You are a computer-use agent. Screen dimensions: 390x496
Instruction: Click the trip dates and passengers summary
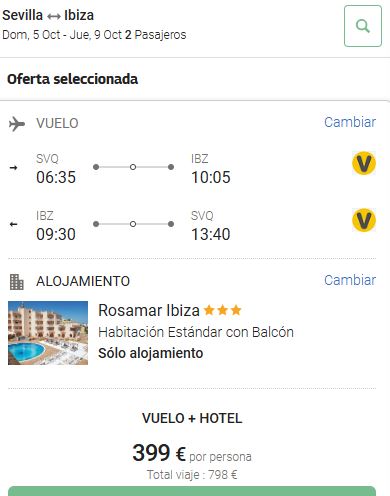(x=94, y=35)
